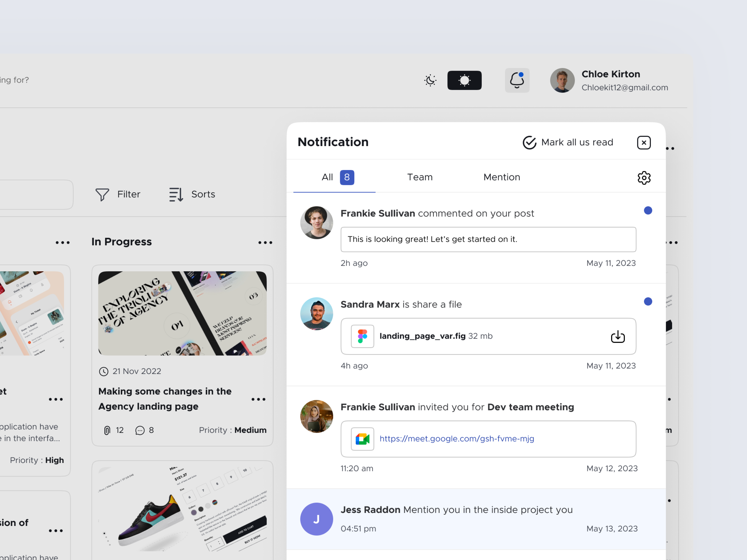This screenshot has height=560, width=747.
Task: Enable dark mode with moon icon
Action: click(x=430, y=80)
